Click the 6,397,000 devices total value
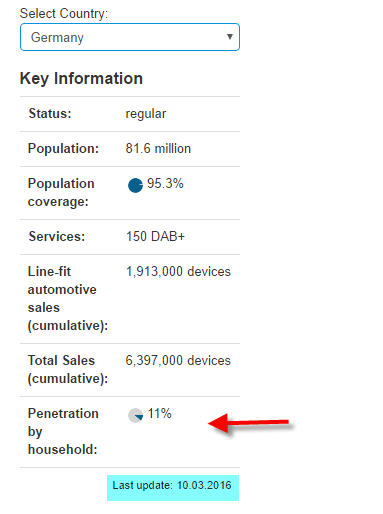 (x=178, y=360)
